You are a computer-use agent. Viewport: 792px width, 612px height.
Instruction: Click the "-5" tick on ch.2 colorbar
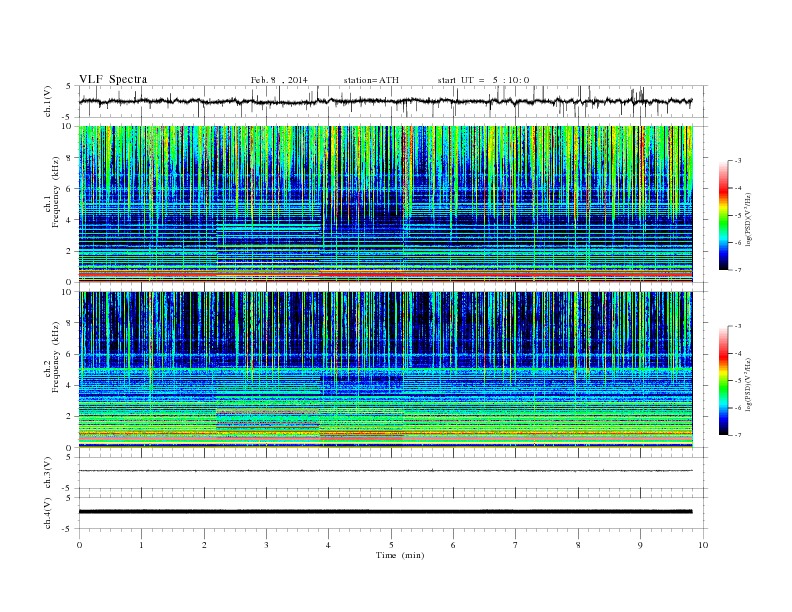[x=737, y=381]
